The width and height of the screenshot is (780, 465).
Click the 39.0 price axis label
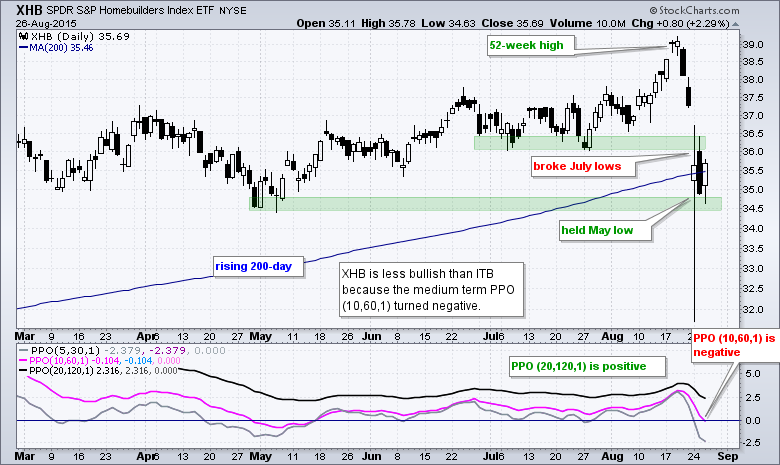point(753,45)
